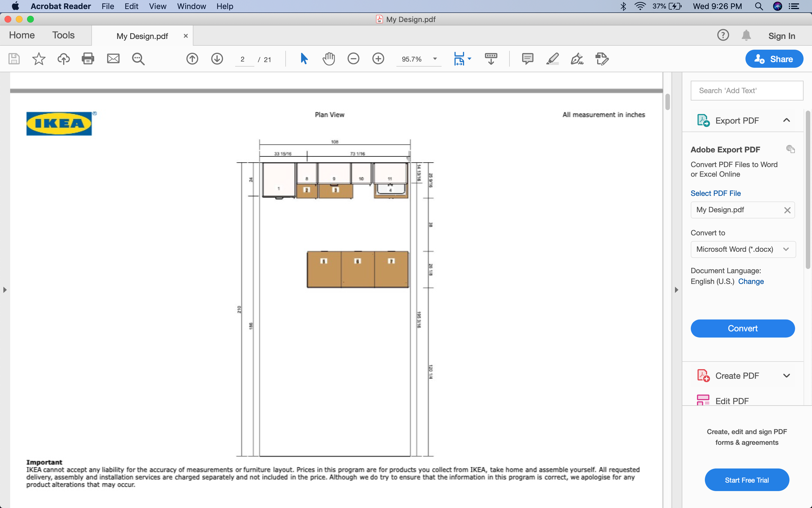Viewport: 812px width, 508px height.
Task: Click Change document language link
Action: point(751,281)
